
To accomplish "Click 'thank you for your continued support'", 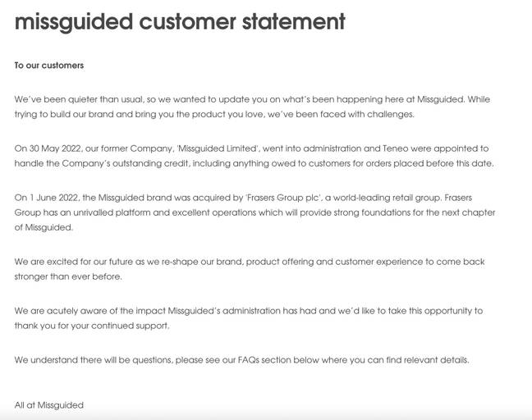I will (91, 326).
